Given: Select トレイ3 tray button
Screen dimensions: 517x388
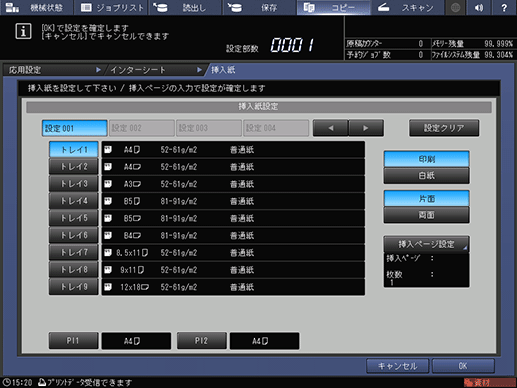Looking at the screenshot, I should click(x=74, y=184).
